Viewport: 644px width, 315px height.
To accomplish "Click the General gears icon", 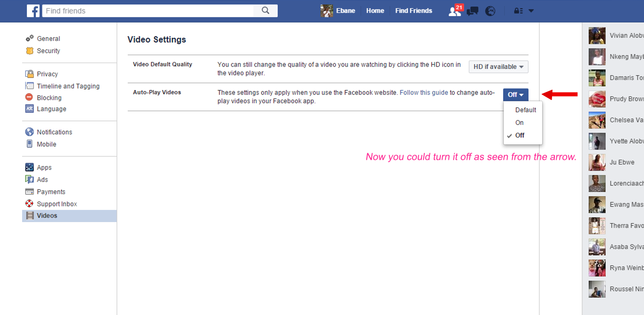I will [30, 38].
